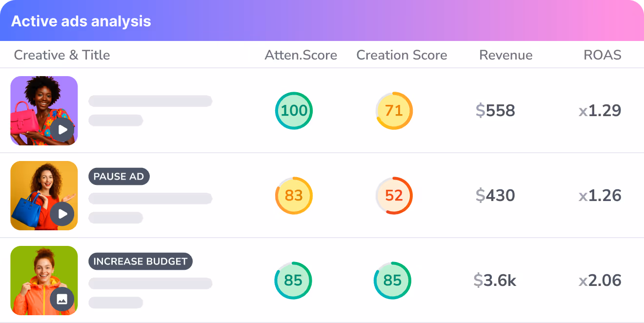644x323 pixels.
Task: Click the x2.06 ROAS value
Action: coord(600,281)
